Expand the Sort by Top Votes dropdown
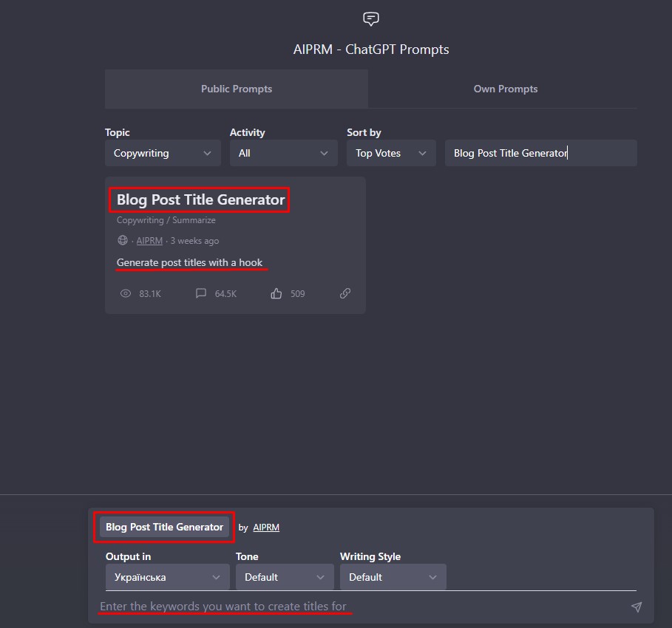672x628 pixels. [391, 153]
